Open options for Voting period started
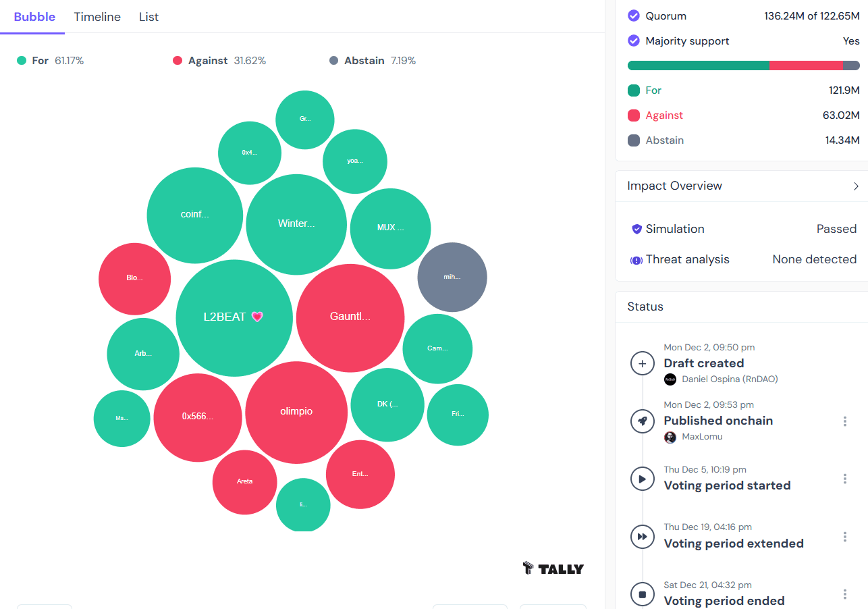This screenshot has width=868, height=609. tap(844, 479)
